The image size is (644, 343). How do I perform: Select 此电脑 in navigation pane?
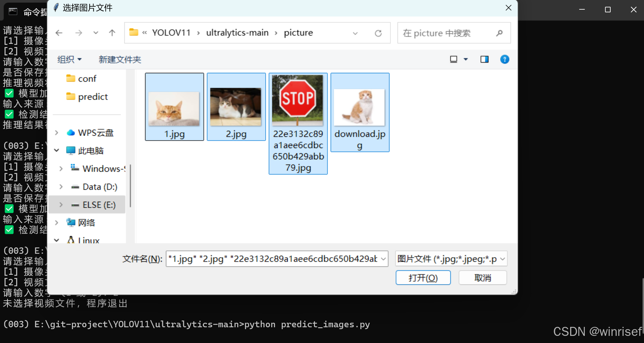85,151
